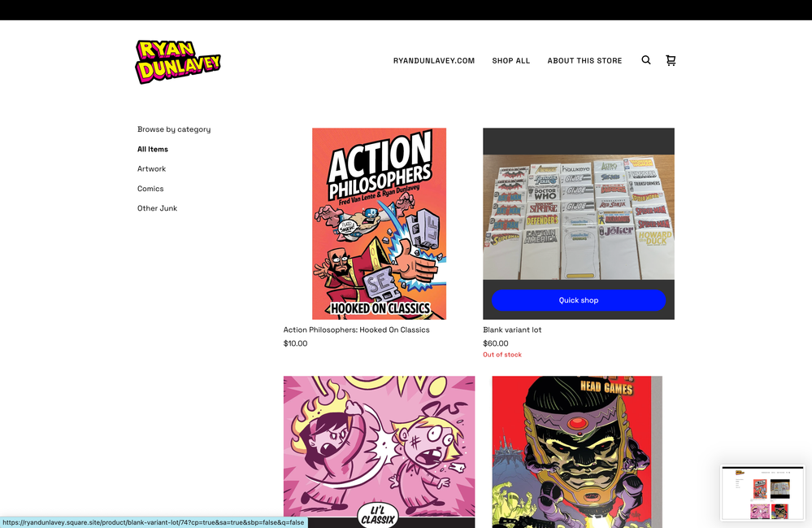This screenshot has width=812, height=528.
Task: Open the shopping cart icon
Action: tap(671, 60)
